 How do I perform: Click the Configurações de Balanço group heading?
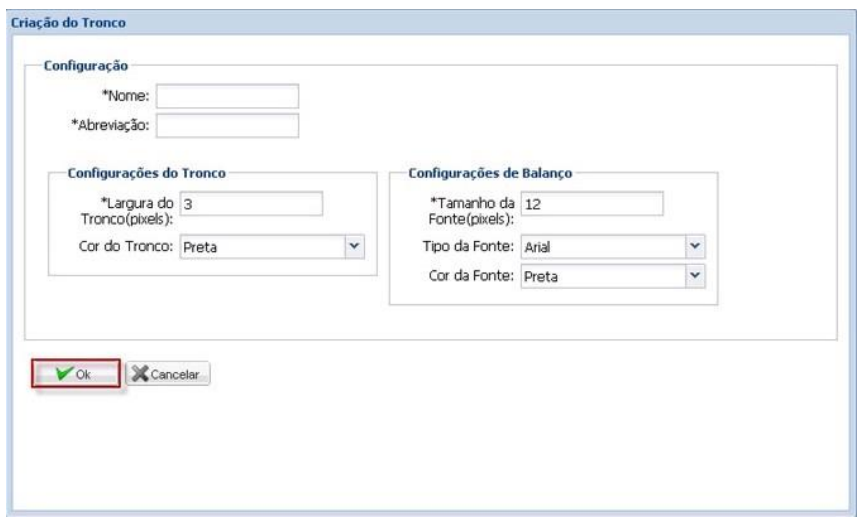(x=489, y=172)
